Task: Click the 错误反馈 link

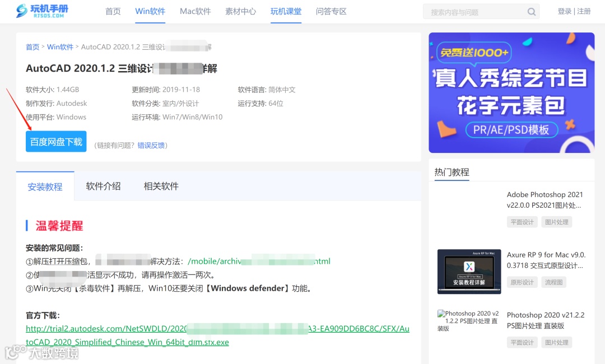Action: pos(151,146)
